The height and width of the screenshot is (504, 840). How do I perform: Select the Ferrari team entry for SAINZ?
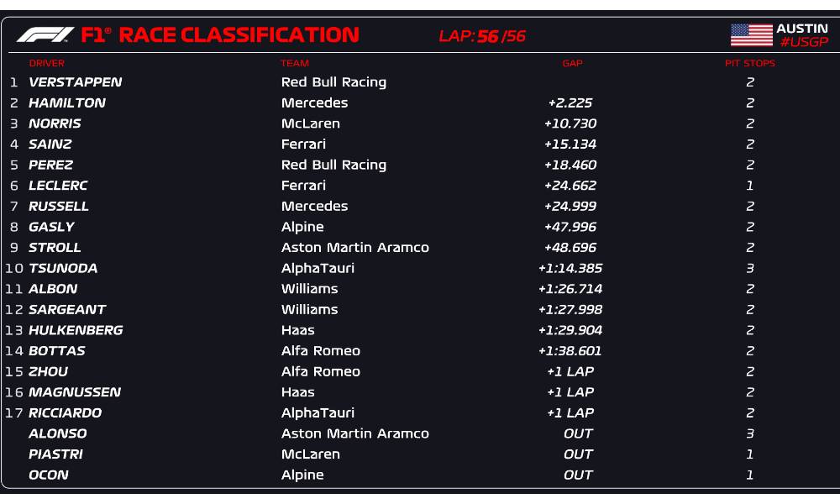(303, 144)
